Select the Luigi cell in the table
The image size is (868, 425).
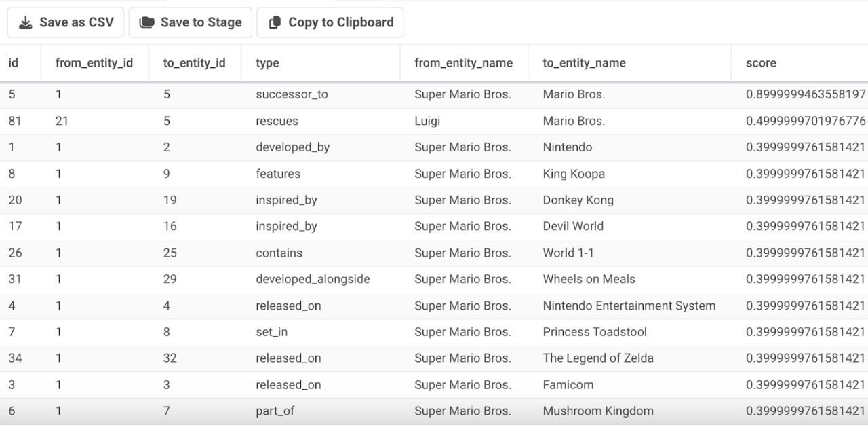coord(427,121)
